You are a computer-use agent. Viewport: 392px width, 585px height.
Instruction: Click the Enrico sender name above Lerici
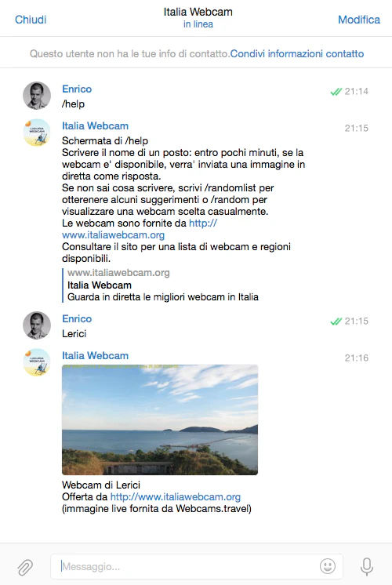[77, 318]
